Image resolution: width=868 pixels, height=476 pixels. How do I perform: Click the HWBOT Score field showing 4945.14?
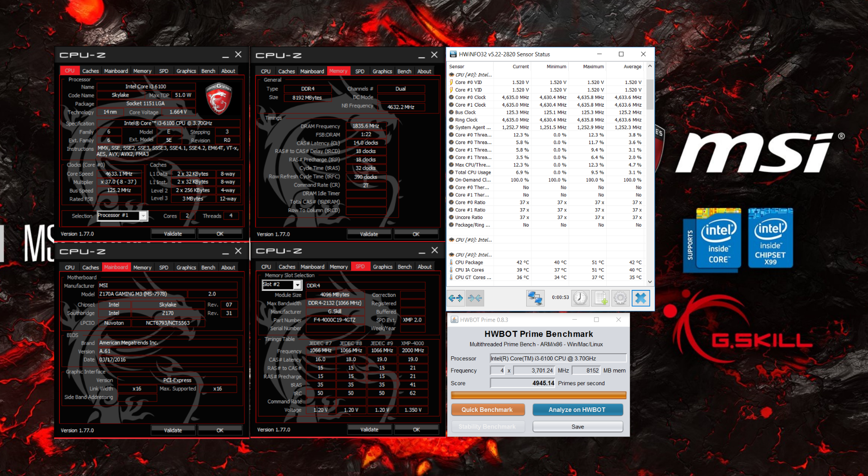[x=523, y=383]
